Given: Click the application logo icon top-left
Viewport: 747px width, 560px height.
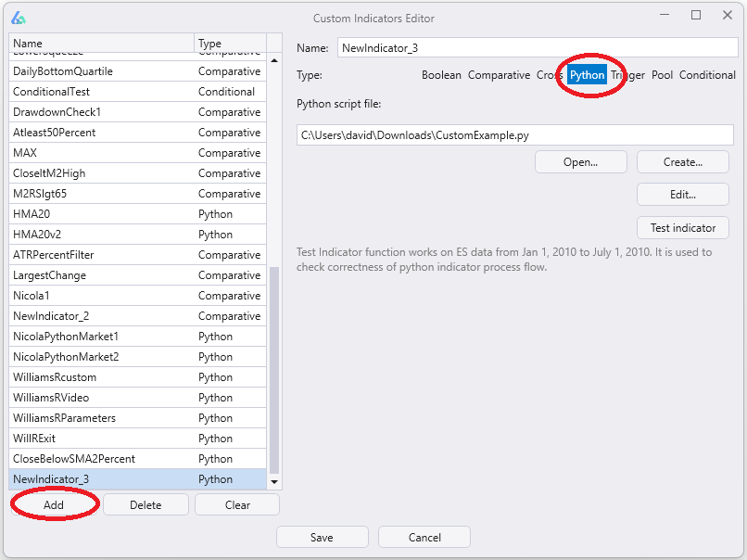Looking at the screenshot, I should [x=19, y=18].
